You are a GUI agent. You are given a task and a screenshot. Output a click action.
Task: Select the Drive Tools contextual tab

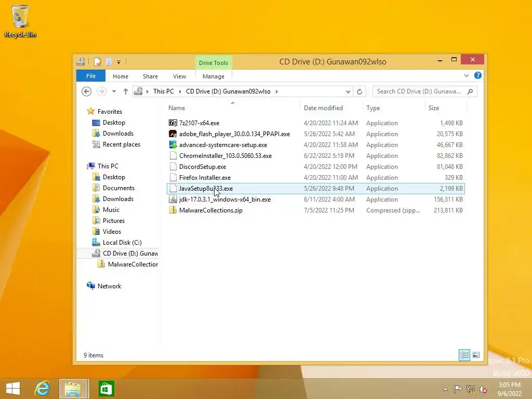pos(214,63)
